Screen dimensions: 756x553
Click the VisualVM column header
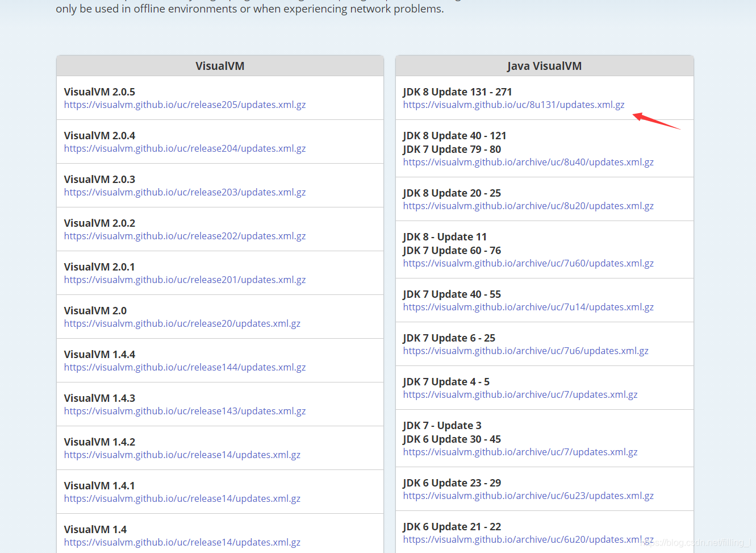click(220, 66)
